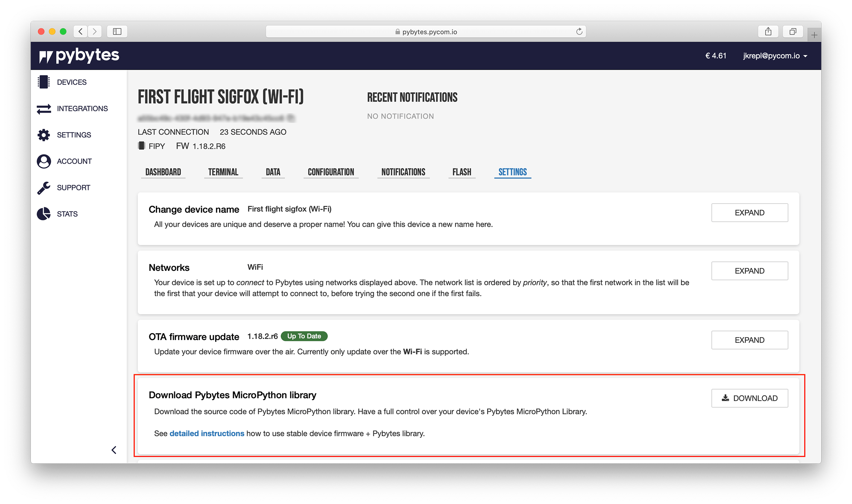Click the Download library button
This screenshot has width=852, height=504.
tap(749, 398)
